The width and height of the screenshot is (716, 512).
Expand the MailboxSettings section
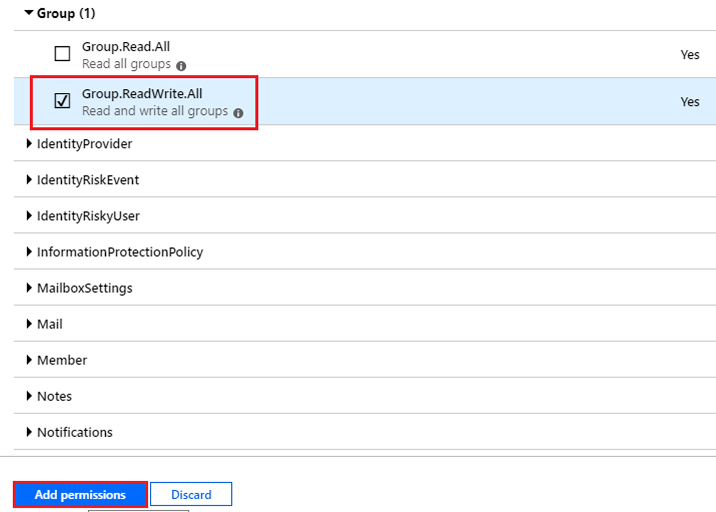(x=29, y=288)
